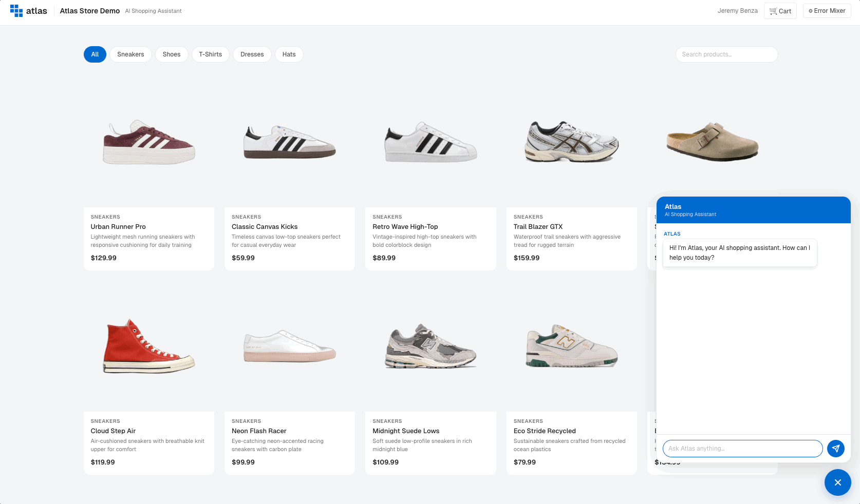860x504 pixels.
Task: Filter products by Sneakers
Action: pos(130,54)
